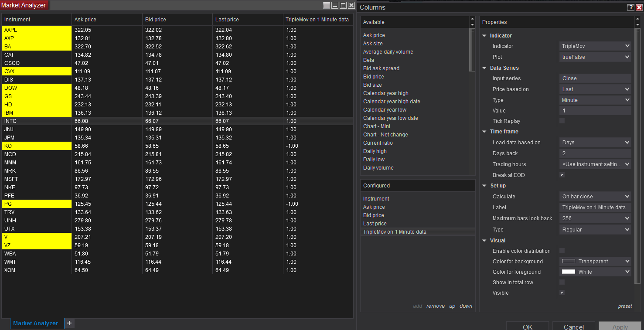Select TripleMov on 1 Minute data in Configured
This screenshot has width=644, height=330.
coord(418,232)
